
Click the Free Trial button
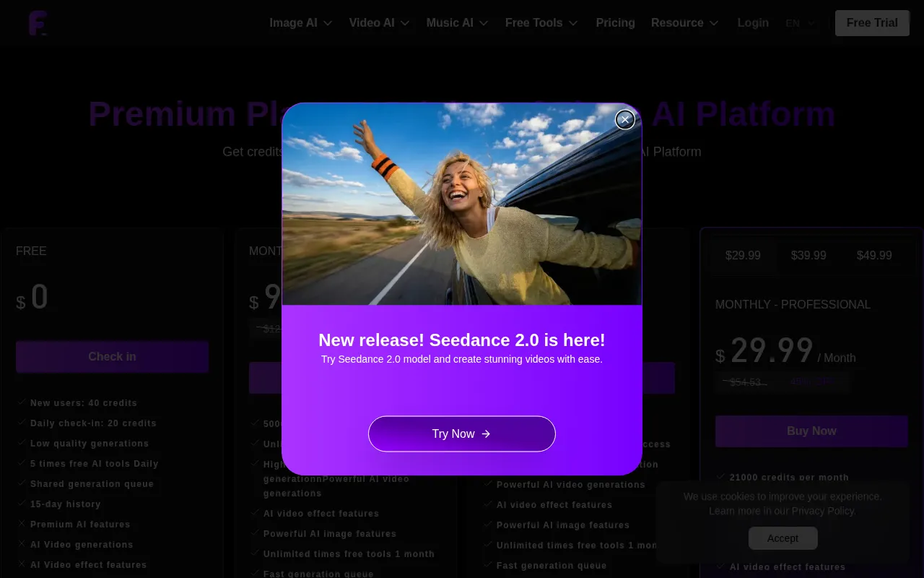coord(872,23)
